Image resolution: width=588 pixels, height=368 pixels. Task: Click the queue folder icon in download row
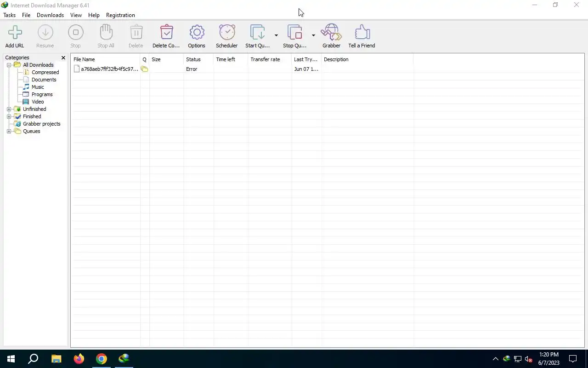point(144,69)
